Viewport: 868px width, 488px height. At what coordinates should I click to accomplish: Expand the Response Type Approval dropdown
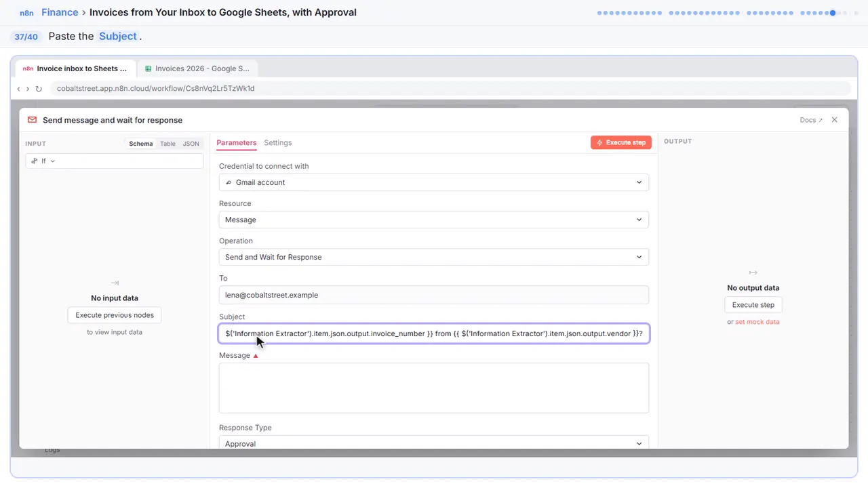pyautogui.click(x=434, y=443)
